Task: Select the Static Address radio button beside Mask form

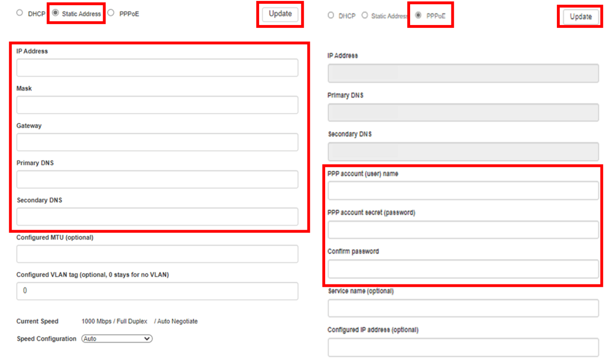Action: coord(56,13)
